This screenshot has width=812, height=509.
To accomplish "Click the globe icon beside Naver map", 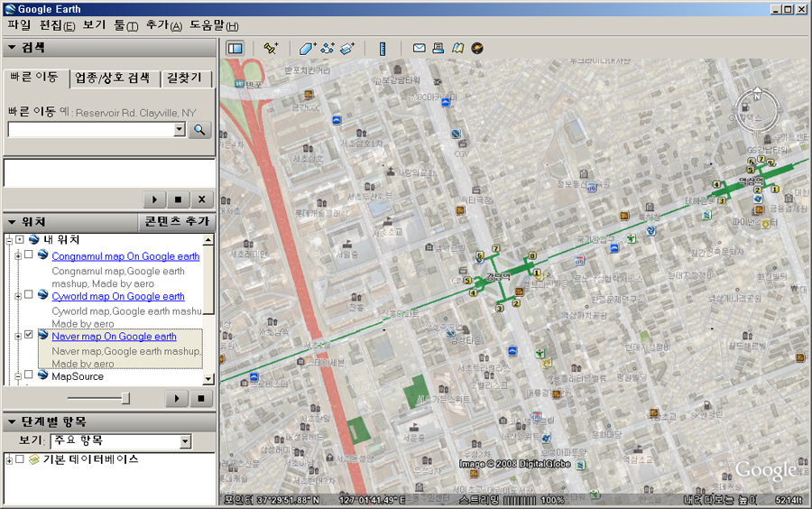I will point(43,335).
